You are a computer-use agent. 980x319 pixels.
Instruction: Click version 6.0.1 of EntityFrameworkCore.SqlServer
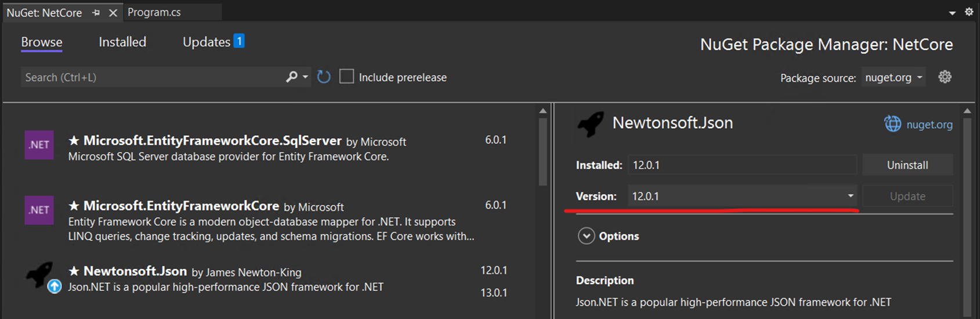(x=496, y=140)
